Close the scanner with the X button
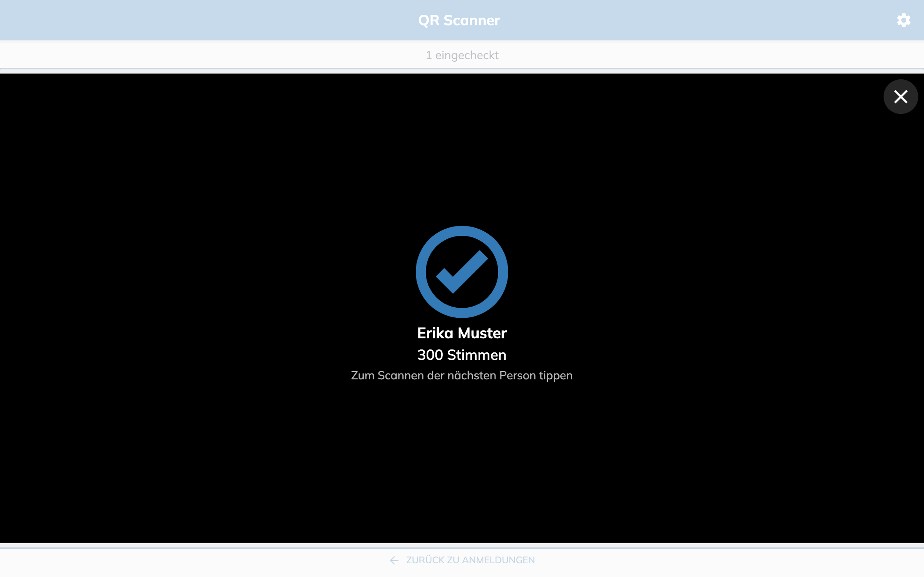The height and width of the screenshot is (577, 924). point(901,96)
